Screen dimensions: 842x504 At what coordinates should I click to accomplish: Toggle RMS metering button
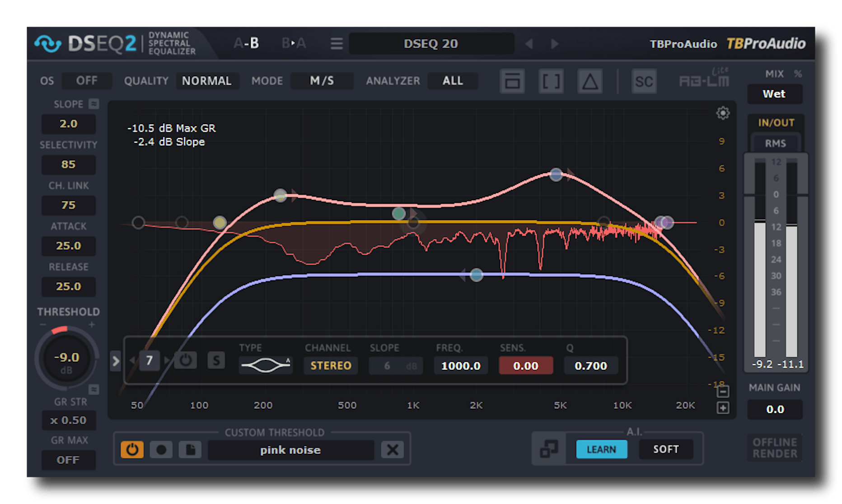pyautogui.click(x=776, y=144)
